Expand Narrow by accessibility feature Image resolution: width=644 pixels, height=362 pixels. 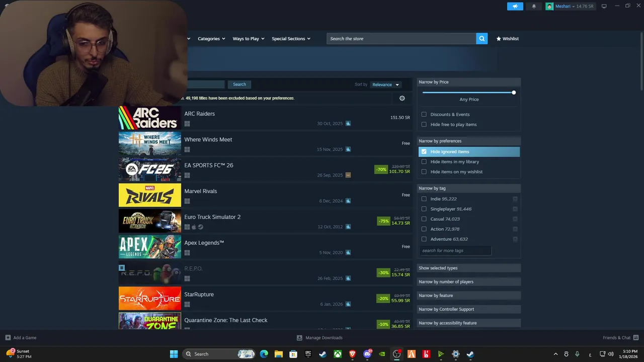(x=469, y=323)
